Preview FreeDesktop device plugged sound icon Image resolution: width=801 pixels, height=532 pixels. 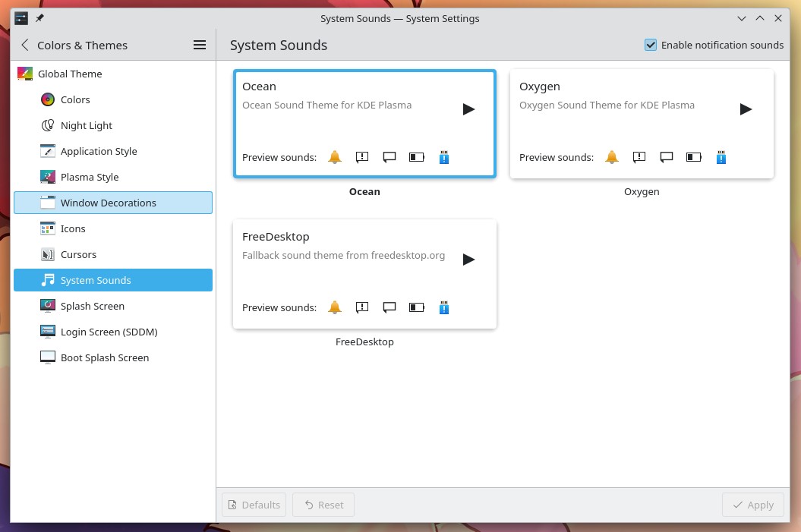444,307
